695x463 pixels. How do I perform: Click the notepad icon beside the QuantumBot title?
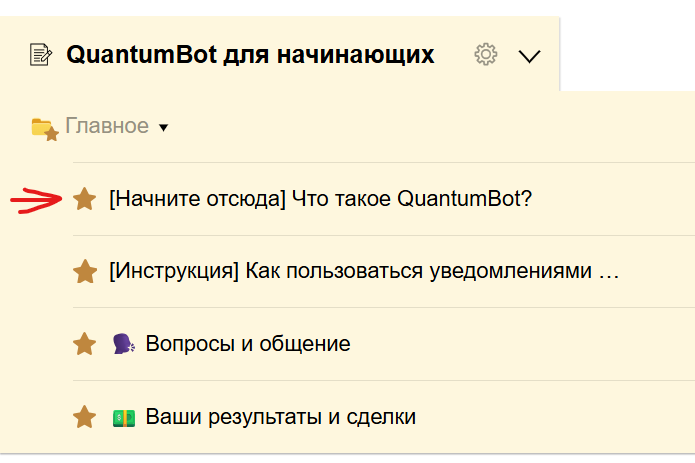pyautogui.click(x=42, y=55)
